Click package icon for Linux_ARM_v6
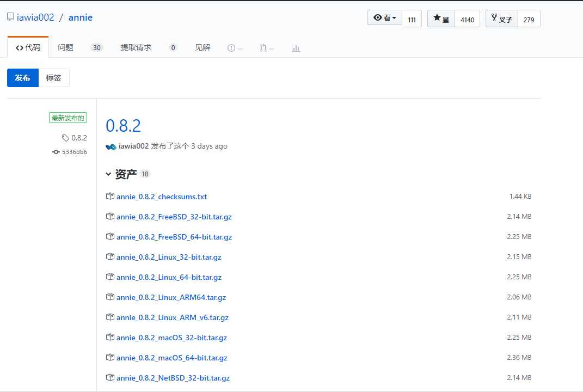Image resolution: width=583 pixels, height=392 pixels. point(110,316)
